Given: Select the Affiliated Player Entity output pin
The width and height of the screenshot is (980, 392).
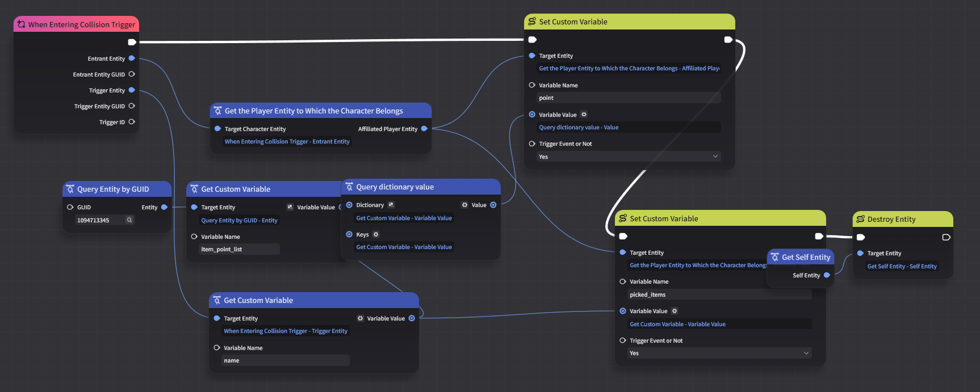Looking at the screenshot, I should point(424,129).
